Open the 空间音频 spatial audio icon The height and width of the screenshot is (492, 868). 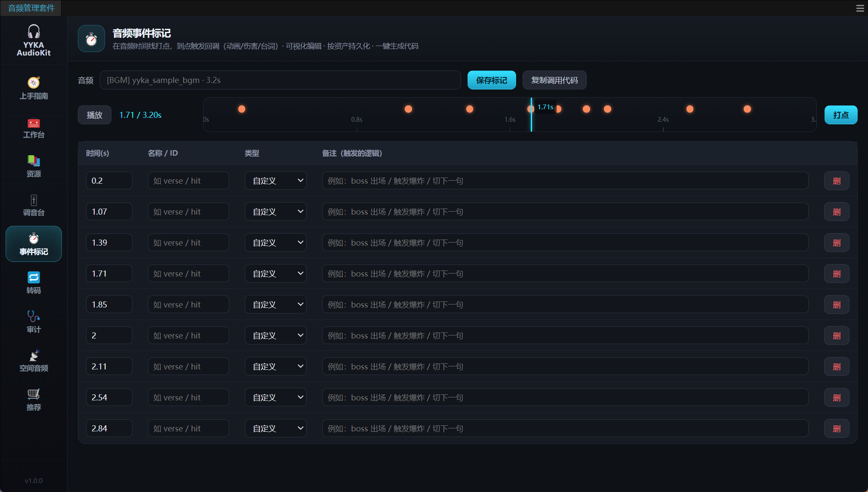point(34,355)
